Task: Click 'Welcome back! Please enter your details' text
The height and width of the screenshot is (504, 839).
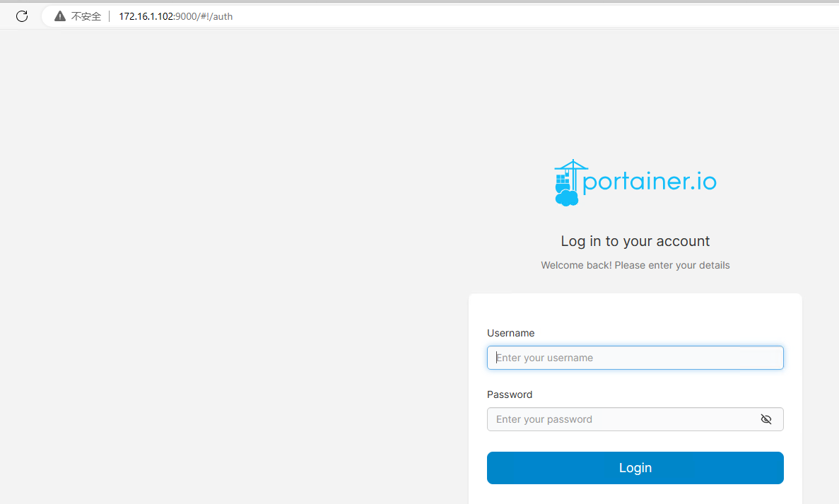Action: [635, 265]
